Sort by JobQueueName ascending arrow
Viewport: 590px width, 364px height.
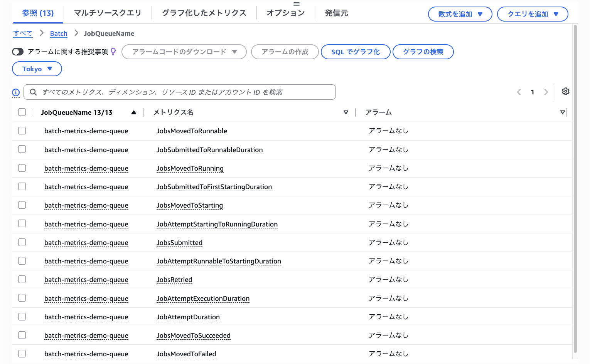point(134,112)
